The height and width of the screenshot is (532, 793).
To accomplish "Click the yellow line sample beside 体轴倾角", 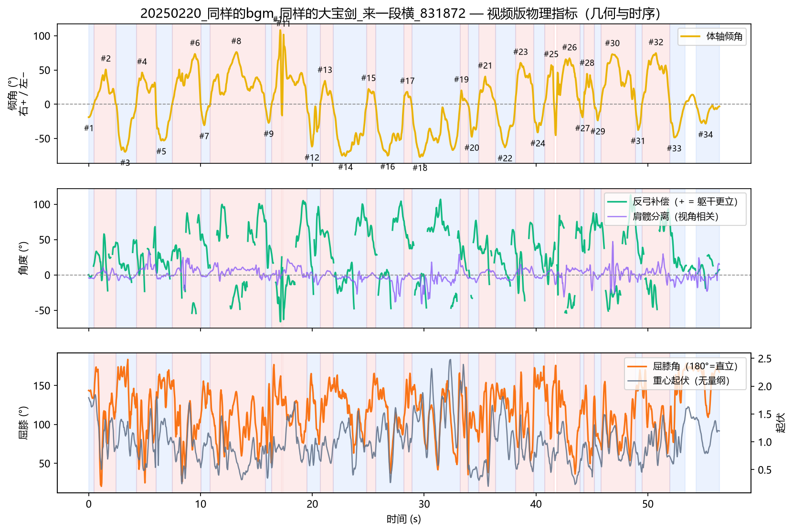I will tap(690, 37).
